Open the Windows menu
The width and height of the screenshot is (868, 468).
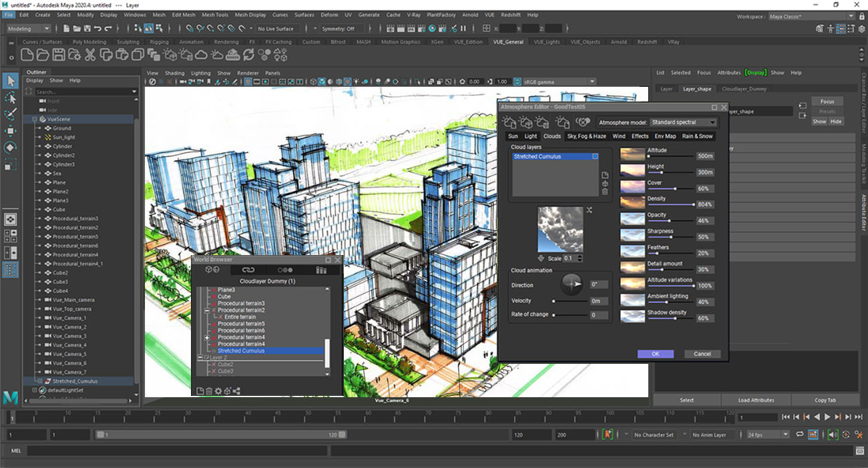134,15
